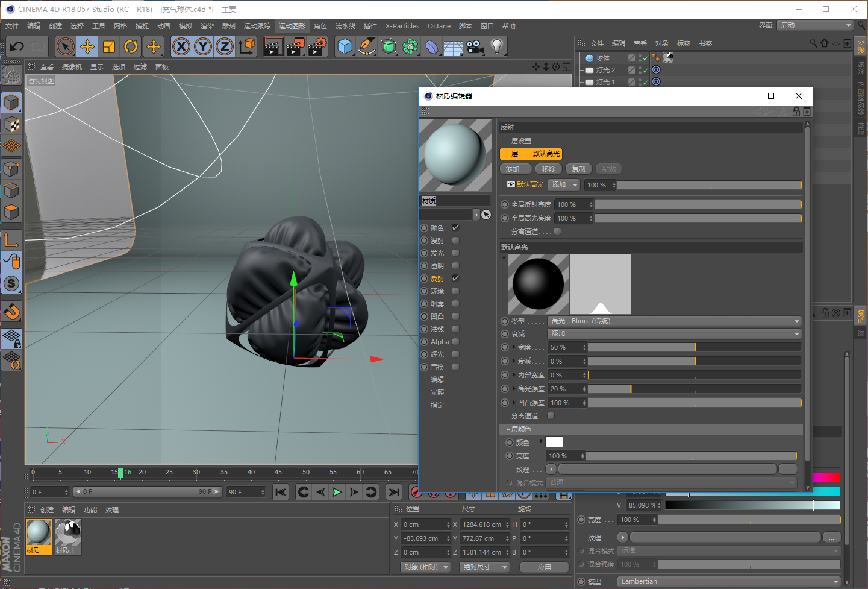Open viewport 摄像机 menu

tap(72, 67)
